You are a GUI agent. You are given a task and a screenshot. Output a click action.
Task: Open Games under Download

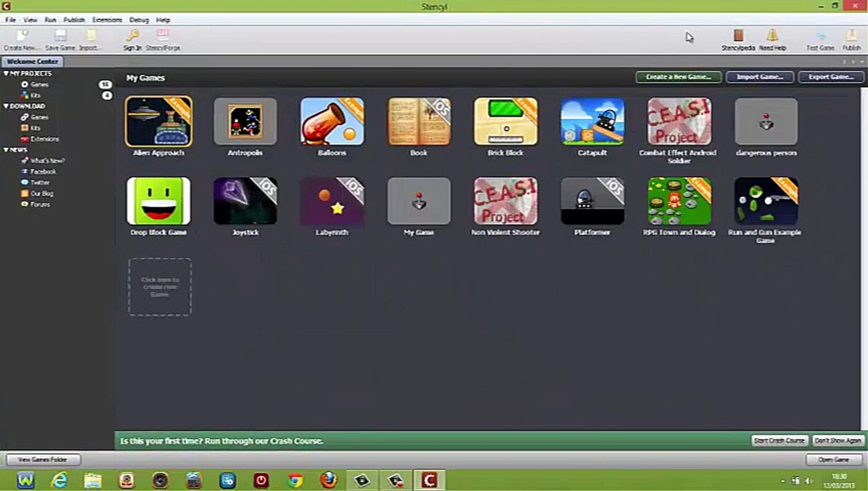[39, 117]
